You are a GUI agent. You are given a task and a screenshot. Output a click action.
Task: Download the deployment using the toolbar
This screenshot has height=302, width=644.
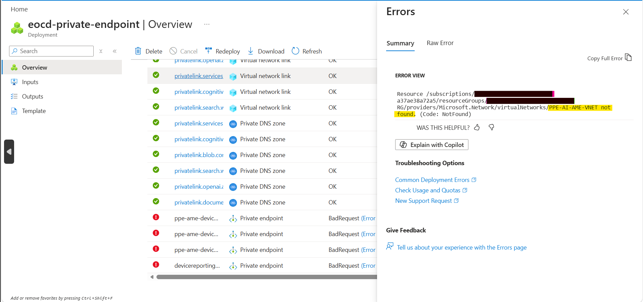click(x=266, y=51)
